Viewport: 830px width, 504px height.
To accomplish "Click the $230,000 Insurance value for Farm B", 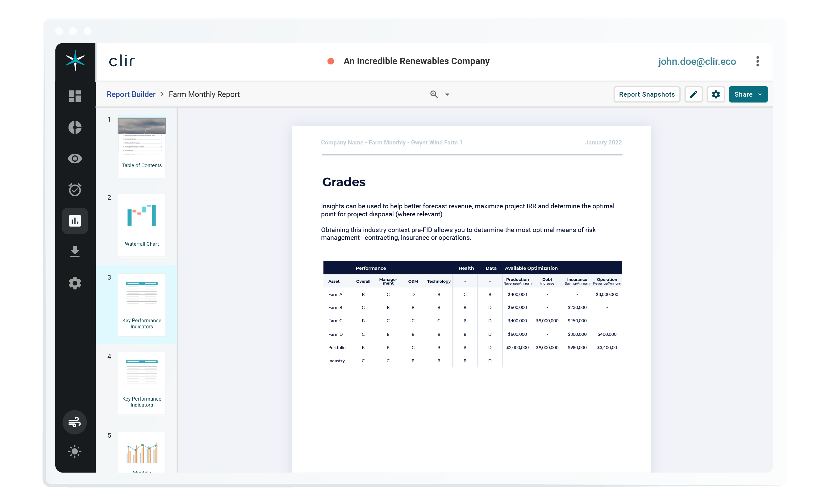I will tap(577, 308).
